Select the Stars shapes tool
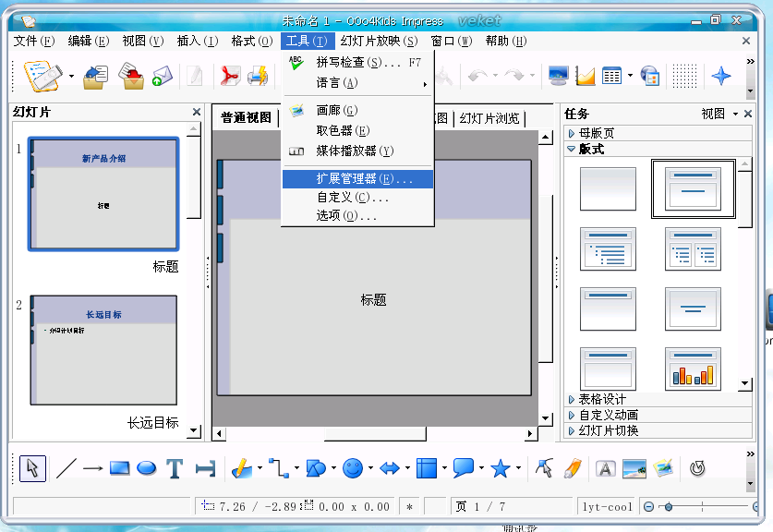Screen dimensions: 773x532 (501, 468)
